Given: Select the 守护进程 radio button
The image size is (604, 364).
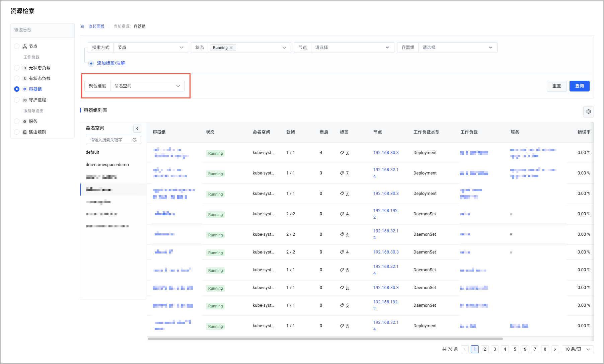Looking at the screenshot, I should (17, 100).
